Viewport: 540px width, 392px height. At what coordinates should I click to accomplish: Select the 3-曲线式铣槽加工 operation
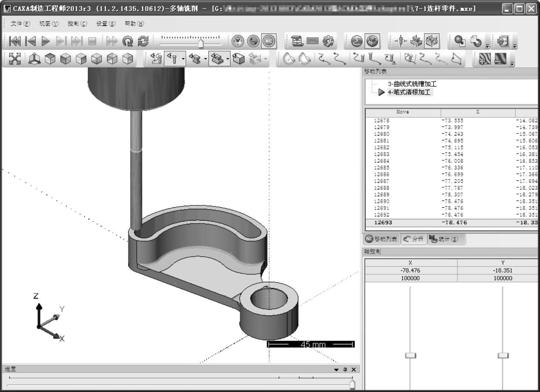click(x=412, y=84)
